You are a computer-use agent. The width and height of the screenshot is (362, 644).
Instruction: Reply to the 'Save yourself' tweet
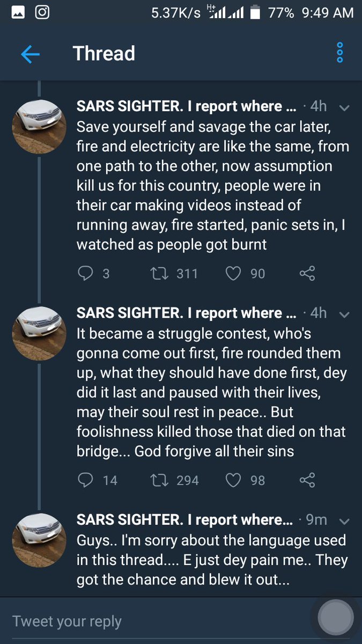(86, 274)
